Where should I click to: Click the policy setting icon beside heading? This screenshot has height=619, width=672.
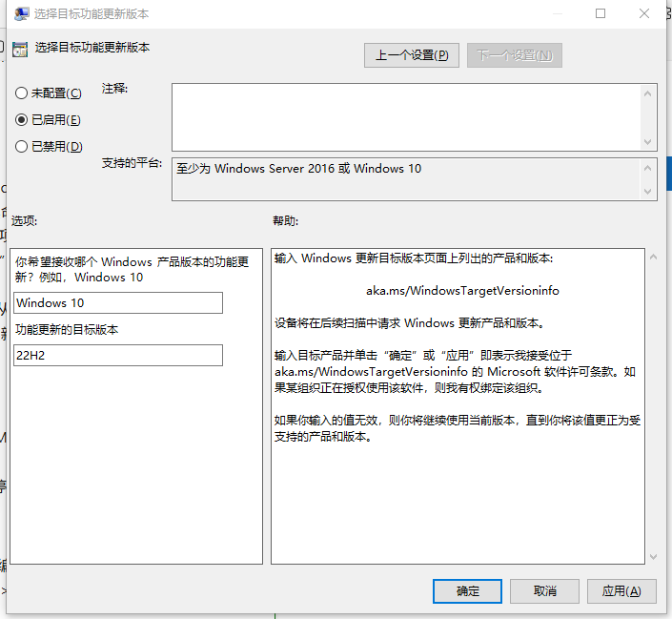tap(20, 50)
